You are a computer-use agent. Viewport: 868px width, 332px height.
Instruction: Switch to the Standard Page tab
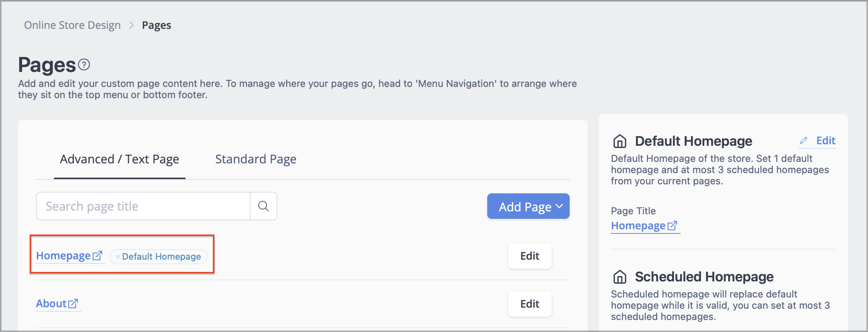tap(256, 159)
